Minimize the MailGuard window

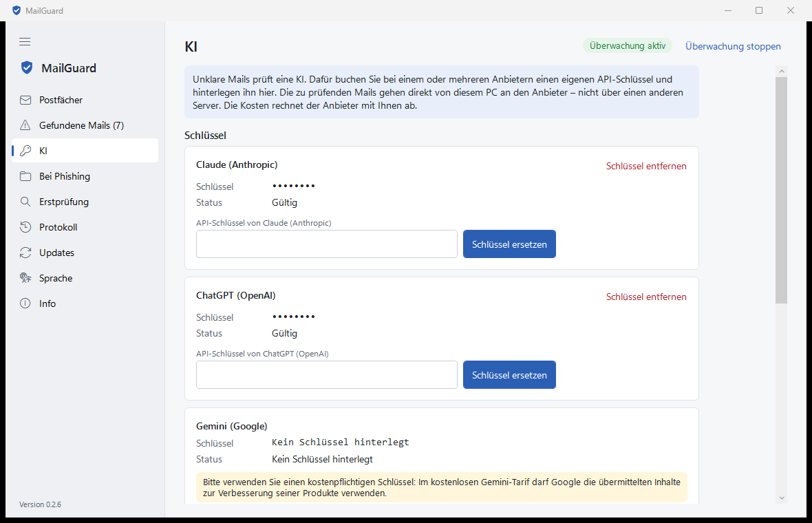pos(728,10)
